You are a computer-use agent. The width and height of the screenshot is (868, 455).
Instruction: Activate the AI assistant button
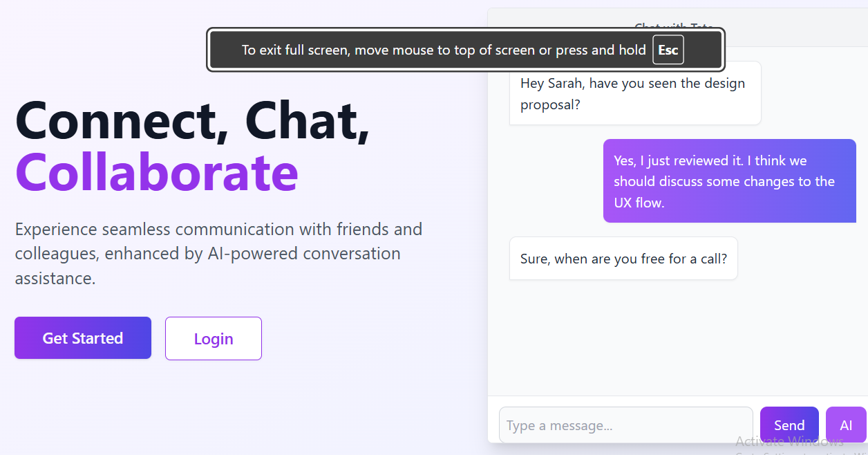846,425
